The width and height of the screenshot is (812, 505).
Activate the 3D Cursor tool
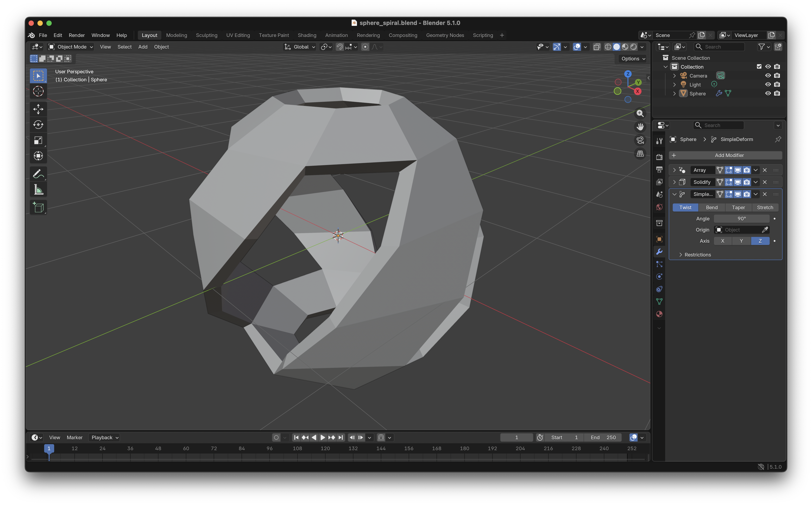point(38,91)
